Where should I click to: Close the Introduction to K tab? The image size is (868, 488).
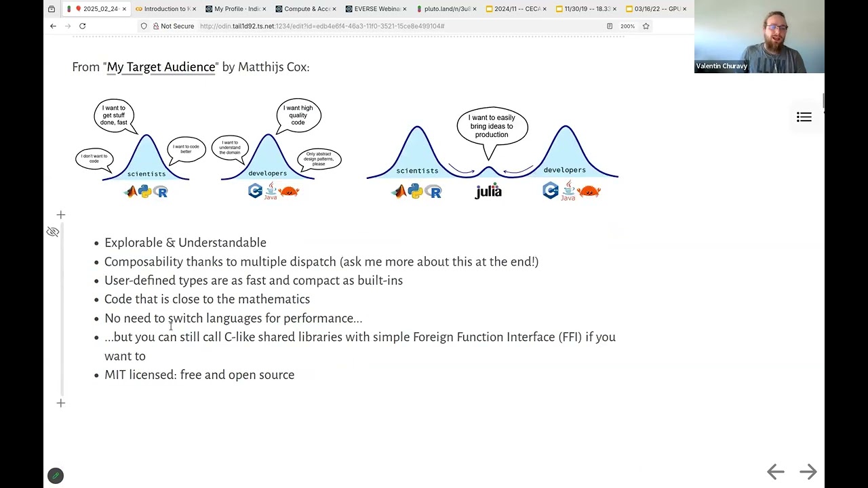pos(194,9)
